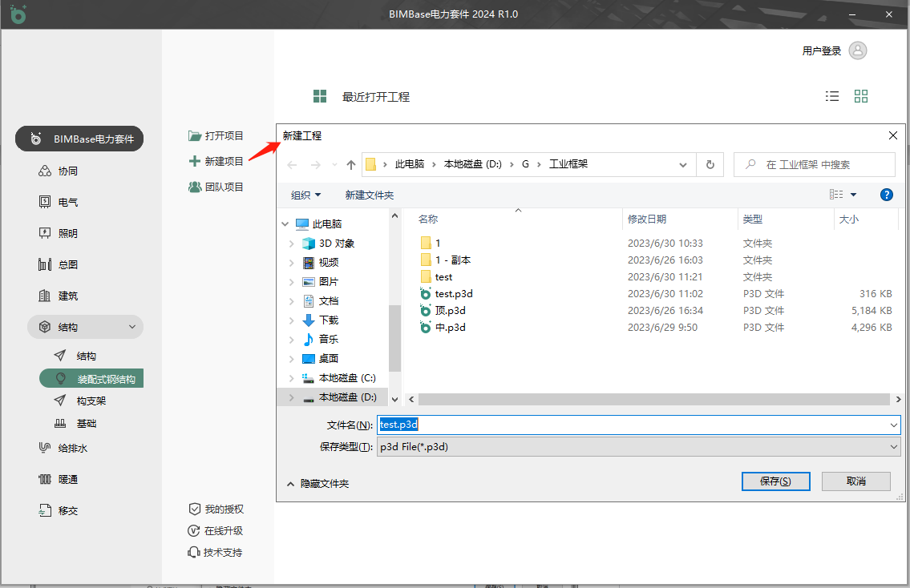Viewport: 910px width, 588px height.
Task: Select 文档 in navigation tree
Action: coord(329,301)
